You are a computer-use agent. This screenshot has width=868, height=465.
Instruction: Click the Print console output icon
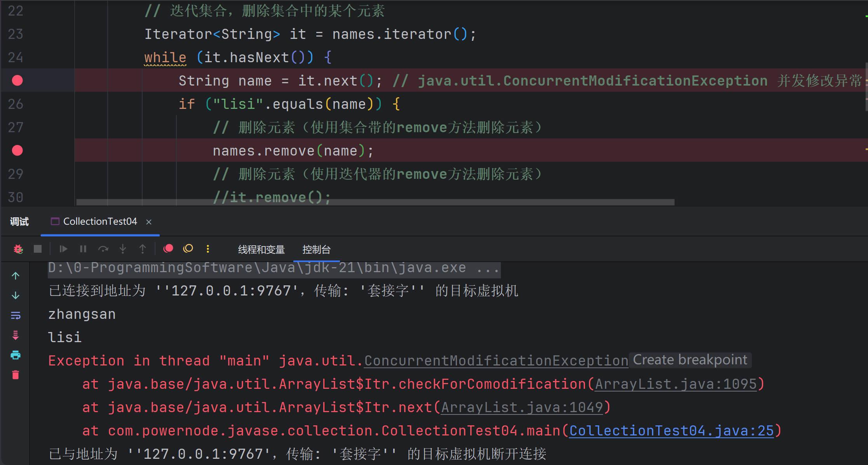[16, 355]
